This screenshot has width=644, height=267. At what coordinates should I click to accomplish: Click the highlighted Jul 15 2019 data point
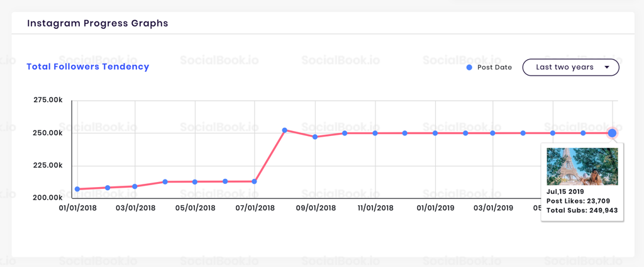coord(613,133)
